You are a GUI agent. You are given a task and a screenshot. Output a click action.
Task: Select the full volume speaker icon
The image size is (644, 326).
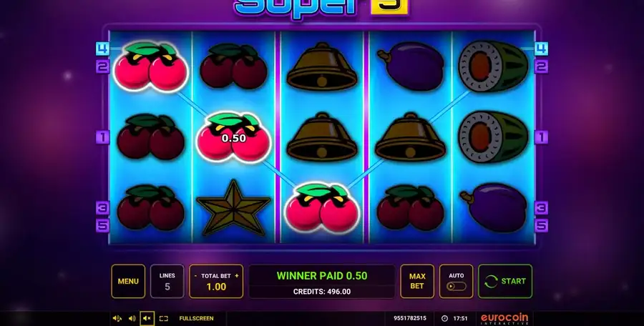point(117,318)
